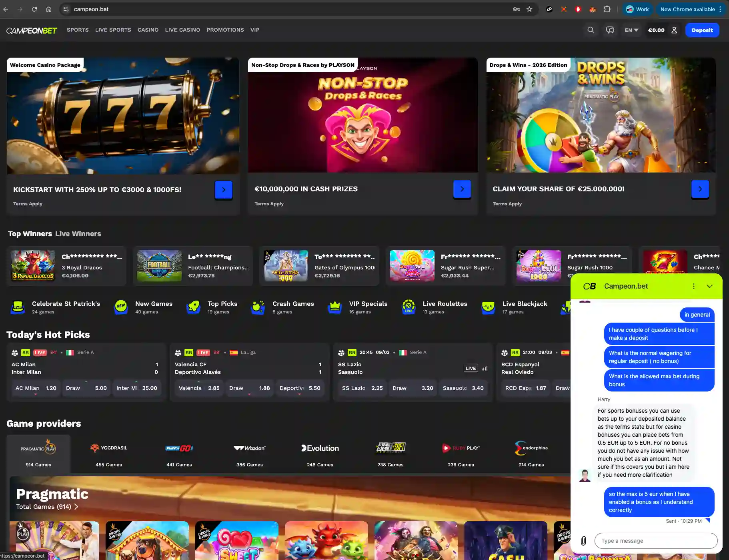The width and height of the screenshot is (729, 560).
Task: Open Top Picks category icon
Action: tap(193, 307)
